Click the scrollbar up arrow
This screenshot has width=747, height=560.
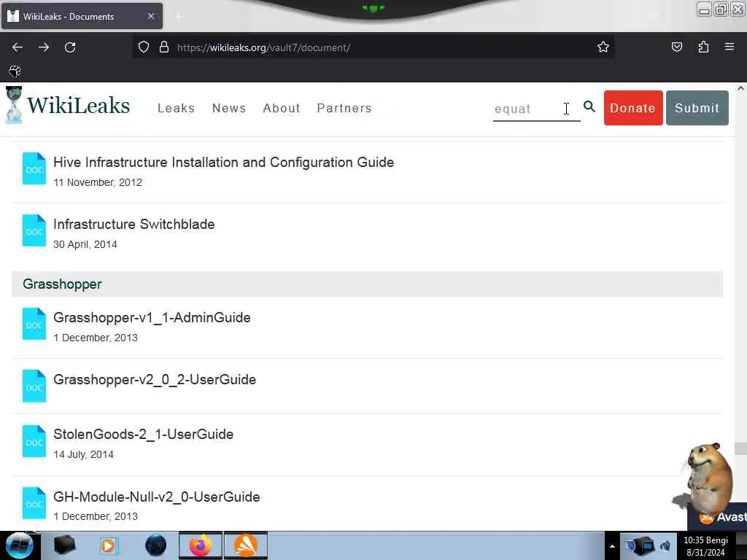pyautogui.click(x=740, y=88)
